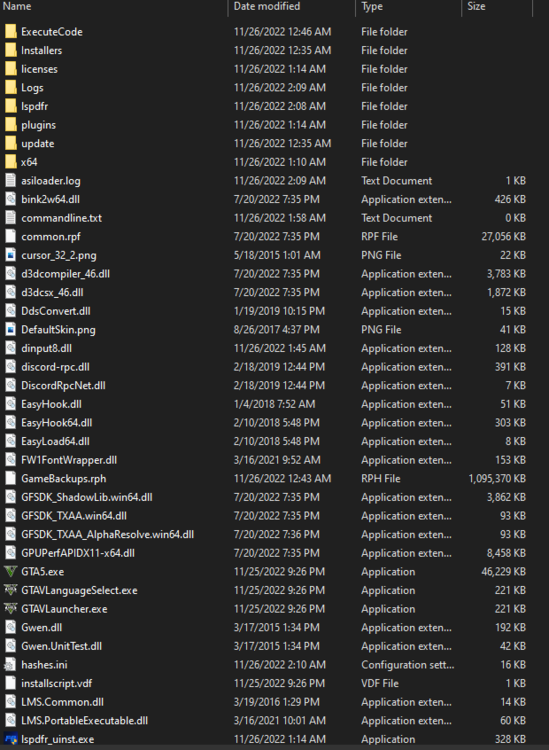Viewport: 549px width, 750px height.
Task: Click the lspdfr folder icon
Action: click(11, 106)
